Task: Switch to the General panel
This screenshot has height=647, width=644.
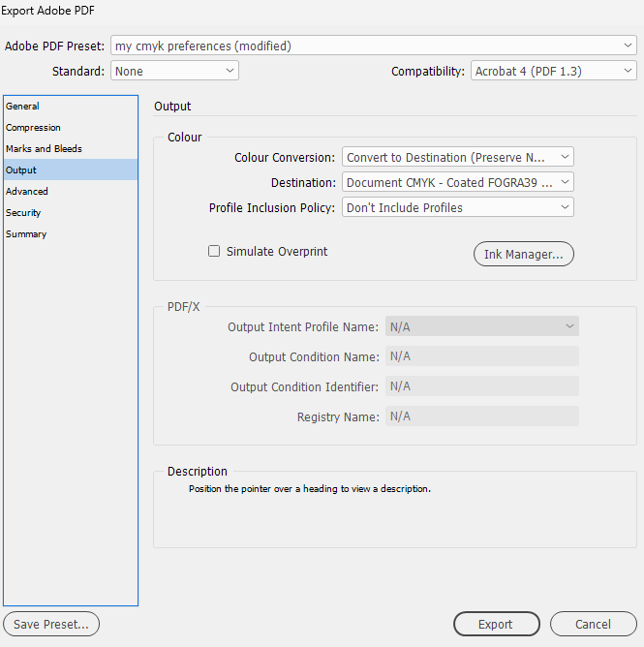Action: coord(71,106)
